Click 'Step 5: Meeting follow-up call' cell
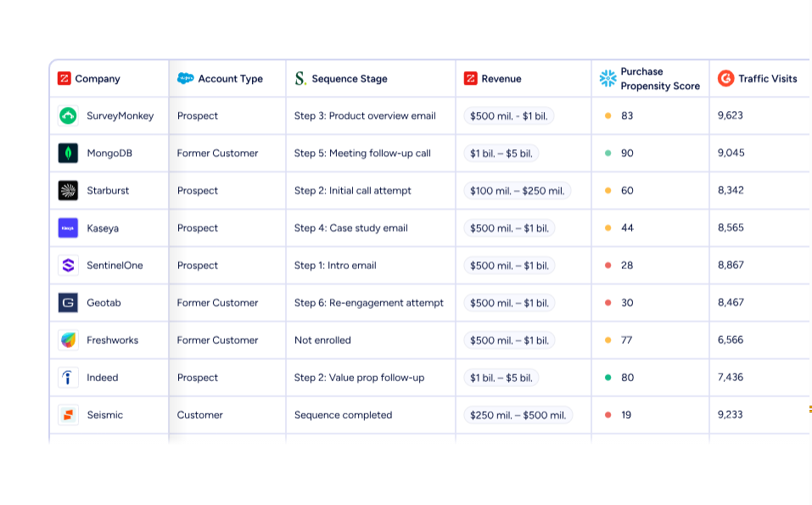This screenshot has width=812, height=505. click(362, 153)
